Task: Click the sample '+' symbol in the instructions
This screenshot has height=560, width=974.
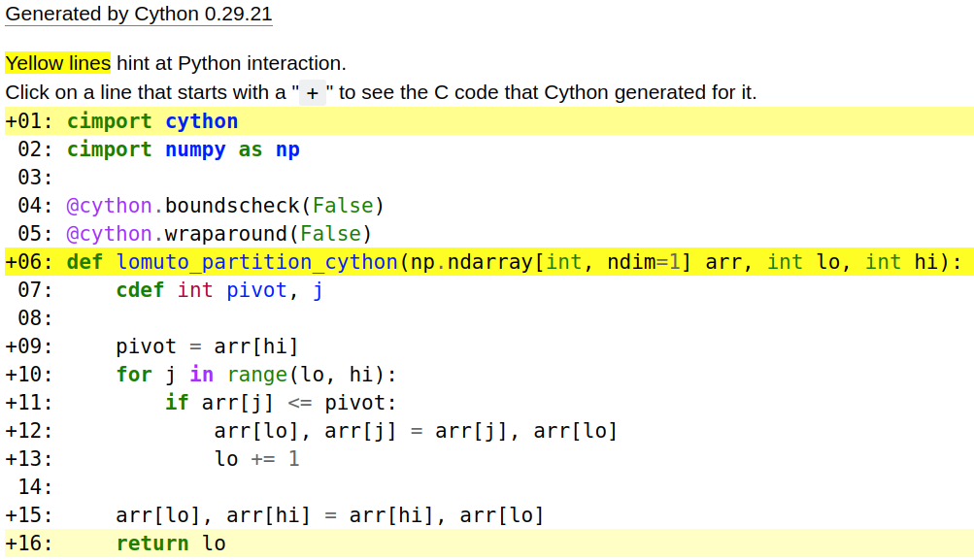Action: pos(312,93)
